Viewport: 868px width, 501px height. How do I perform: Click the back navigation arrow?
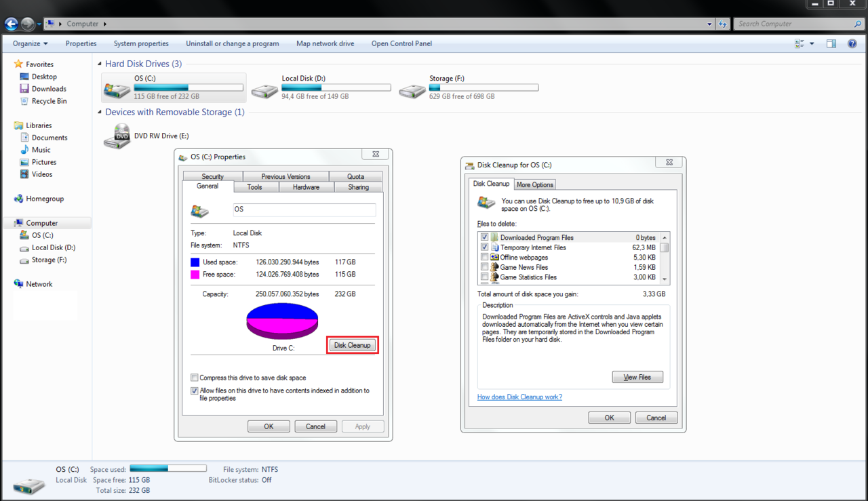point(11,24)
